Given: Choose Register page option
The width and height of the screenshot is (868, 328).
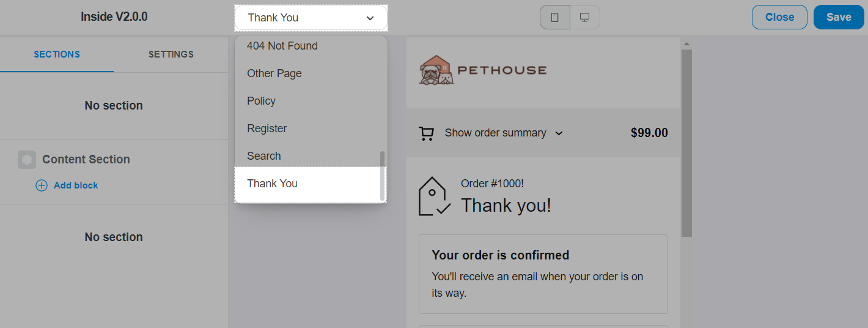Looking at the screenshot, I should [x=267, y=129].
